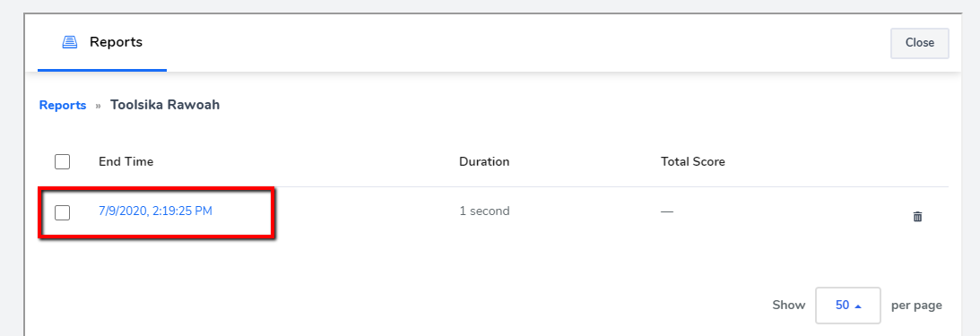Click the Toolsika Rawoah breadcrumb text
The height and width of the screenshot is (336, 980).
point(165,105)
